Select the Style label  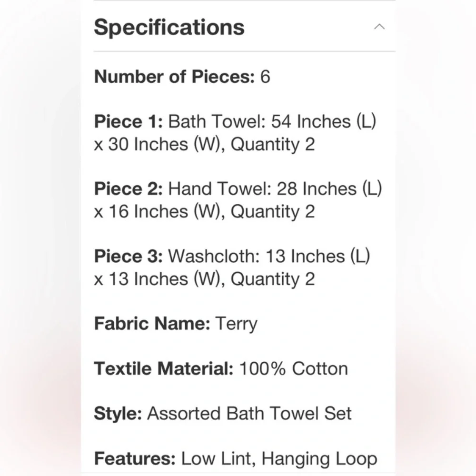[118, 414]
